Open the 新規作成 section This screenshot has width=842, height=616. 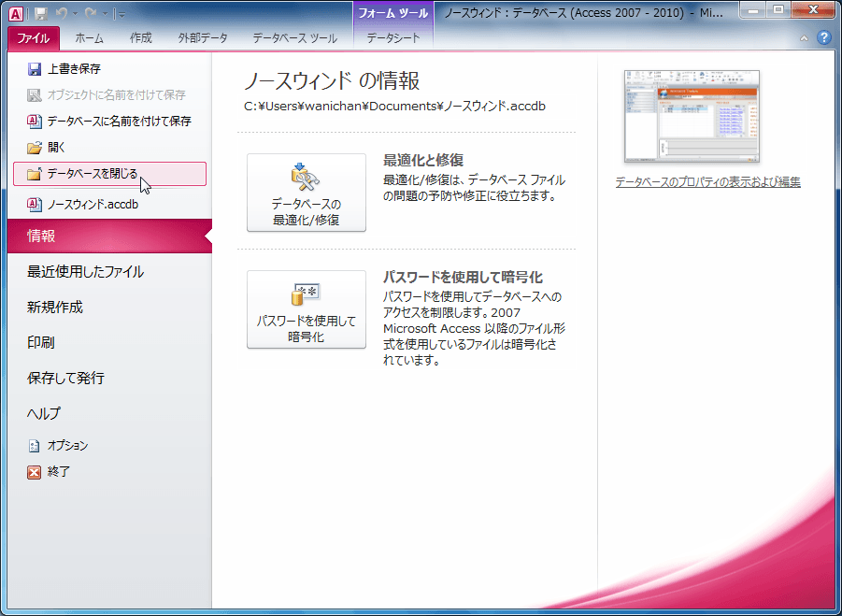[x=109, y=308]
